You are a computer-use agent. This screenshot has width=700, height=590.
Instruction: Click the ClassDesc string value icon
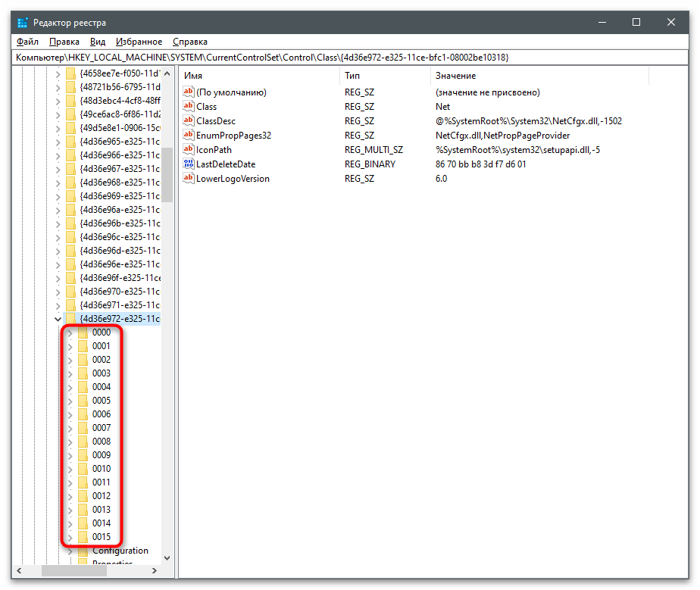click(x=189, y=120)
